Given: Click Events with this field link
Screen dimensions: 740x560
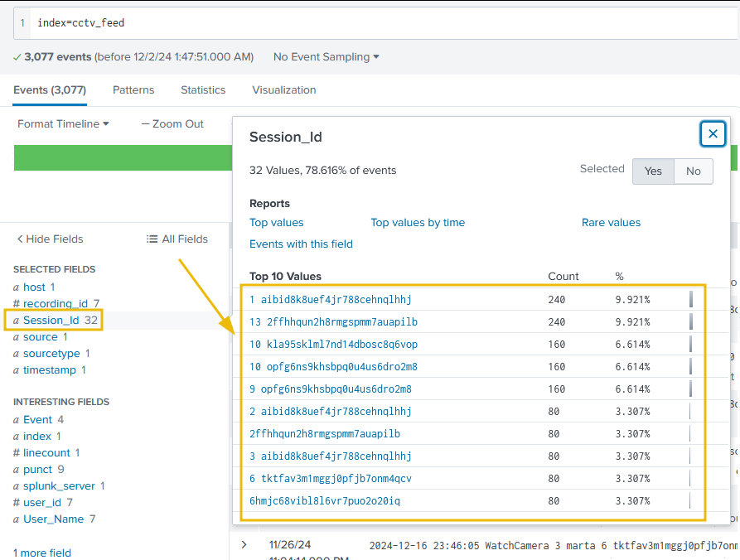Looking at the screenshot, I should click(301, 244).
